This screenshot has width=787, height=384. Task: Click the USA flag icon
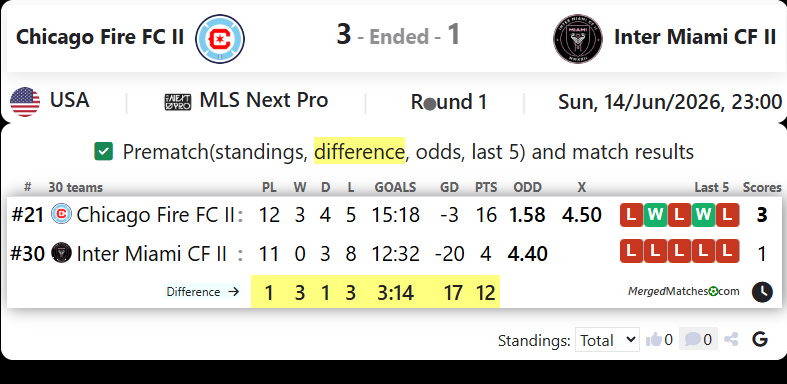pos(25,101)
